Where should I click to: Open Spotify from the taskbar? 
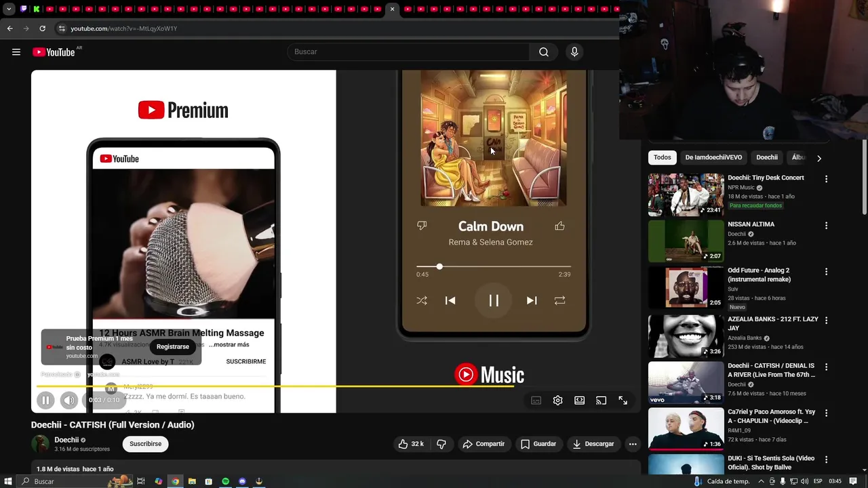(225, 481)
